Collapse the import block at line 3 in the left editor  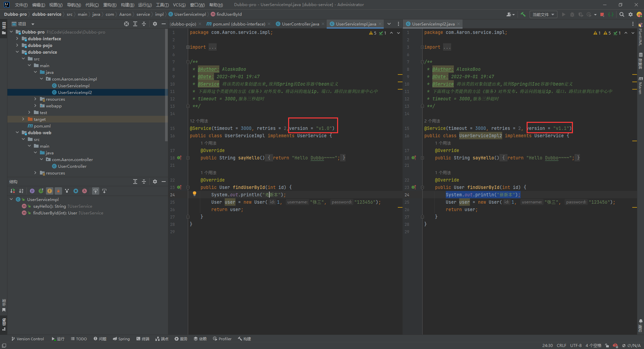[188, 47]
